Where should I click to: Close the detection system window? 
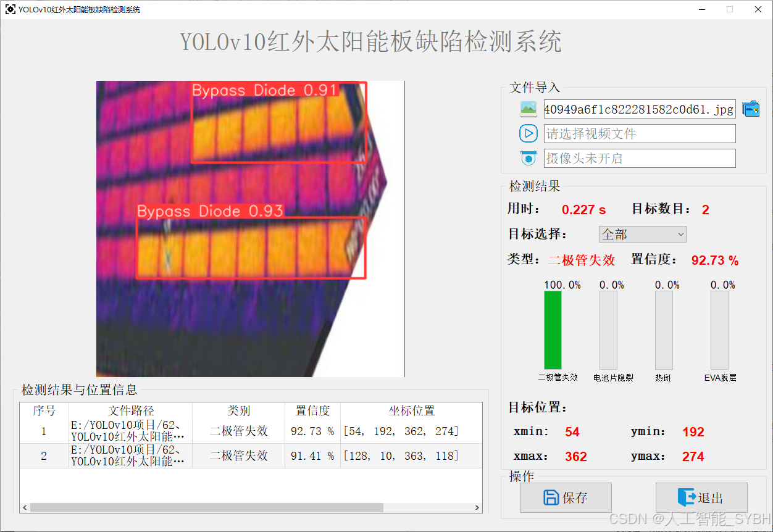[x=758, y=9]
